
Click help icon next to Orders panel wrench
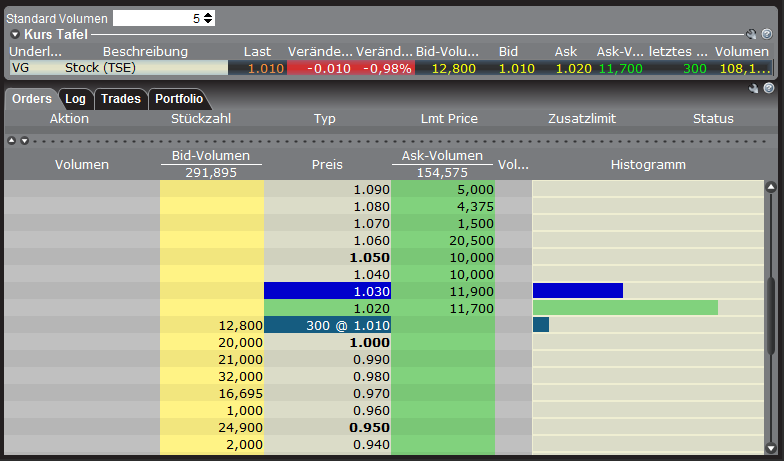(x=769, y=89)
